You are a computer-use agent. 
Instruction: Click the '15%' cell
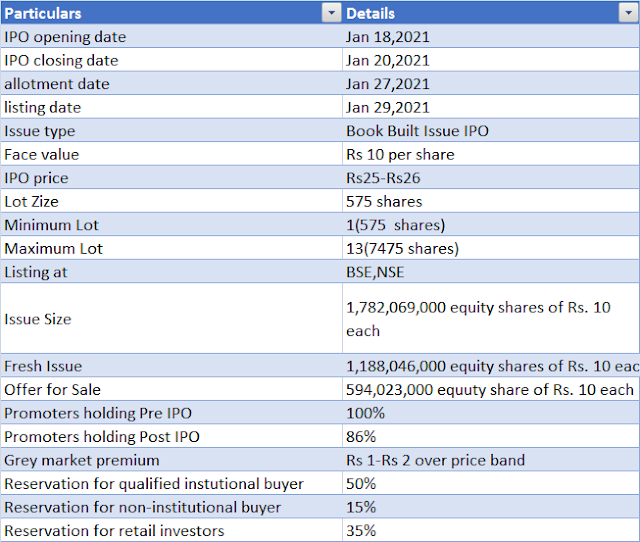click(491, 507)
